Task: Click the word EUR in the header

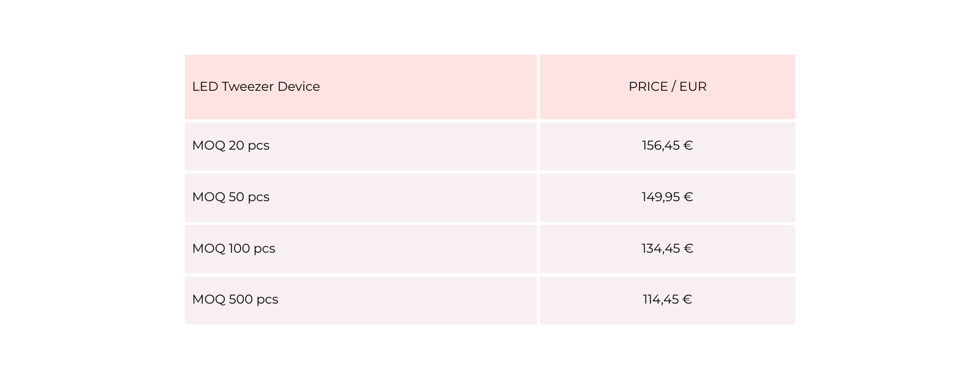Action: click(693, 86)
